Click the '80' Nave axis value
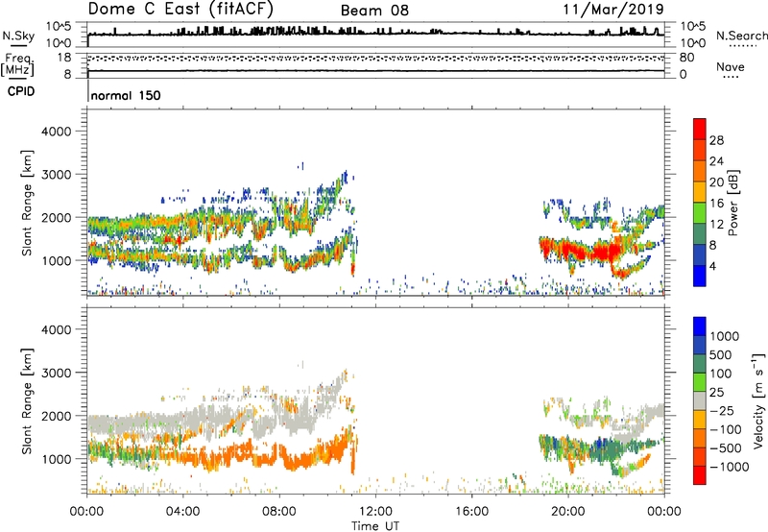 pyautogui.click(x=686, y=58)
